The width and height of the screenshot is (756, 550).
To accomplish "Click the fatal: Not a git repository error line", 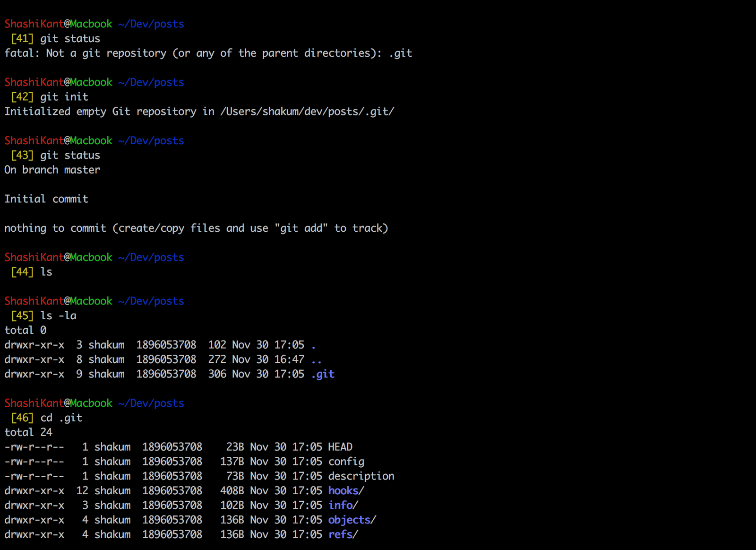I will tap(208, 53).
